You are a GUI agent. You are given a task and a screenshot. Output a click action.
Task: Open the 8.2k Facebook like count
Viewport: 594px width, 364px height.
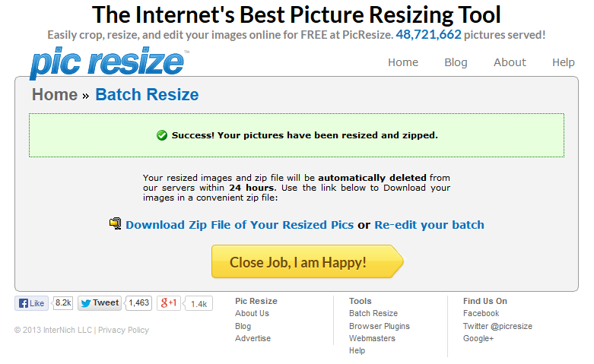pos(62,303)
